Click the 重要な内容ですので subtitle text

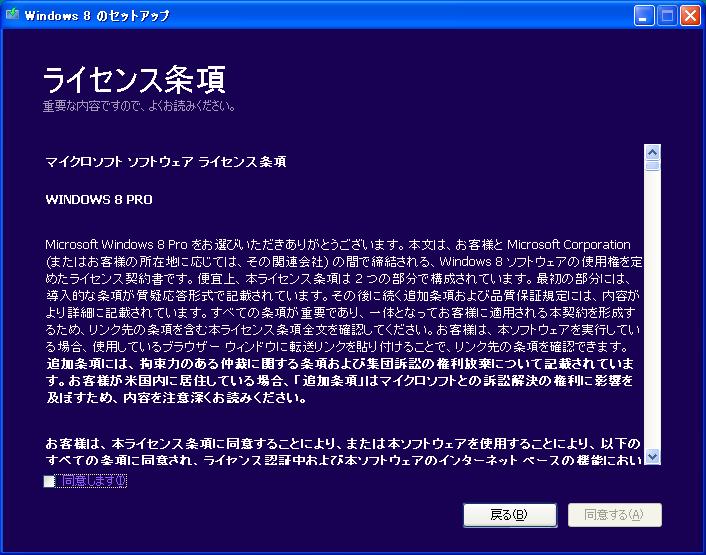139,106
